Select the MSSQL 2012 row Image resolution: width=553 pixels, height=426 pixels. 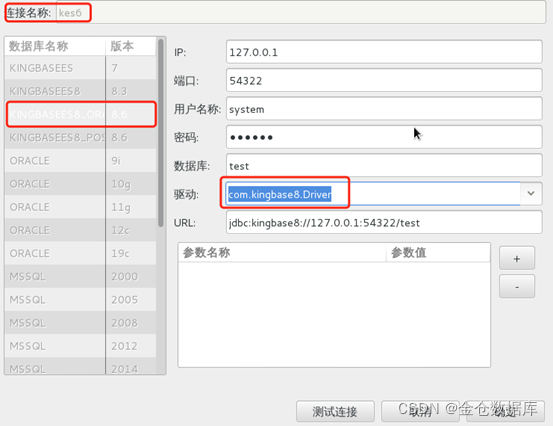[80, 346]
